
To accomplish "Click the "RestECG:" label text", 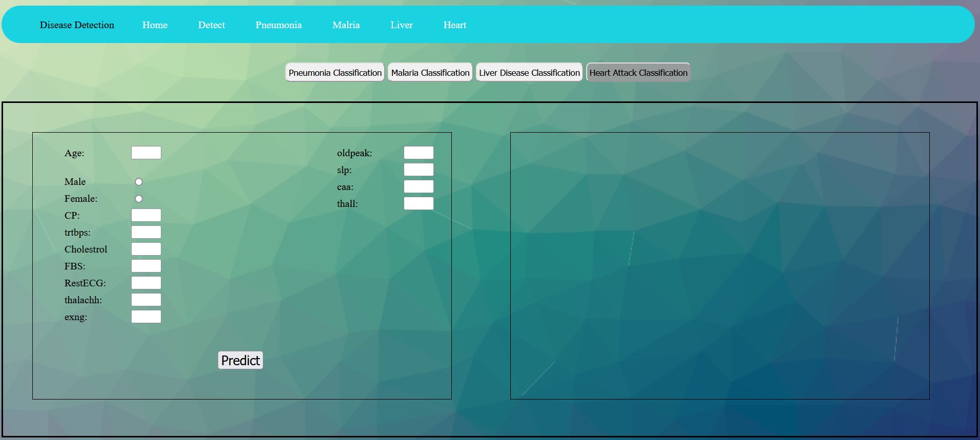I will pyautogui.click(x=85, y=283).
